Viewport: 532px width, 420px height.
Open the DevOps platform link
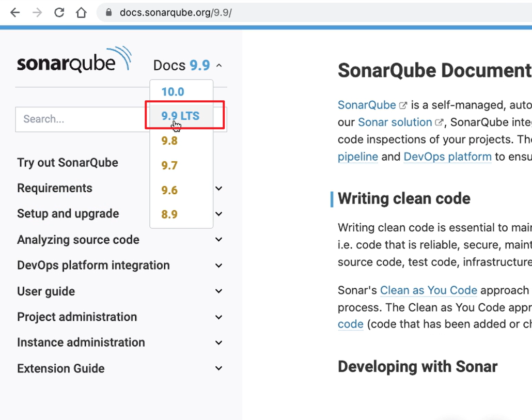(447, 157)
